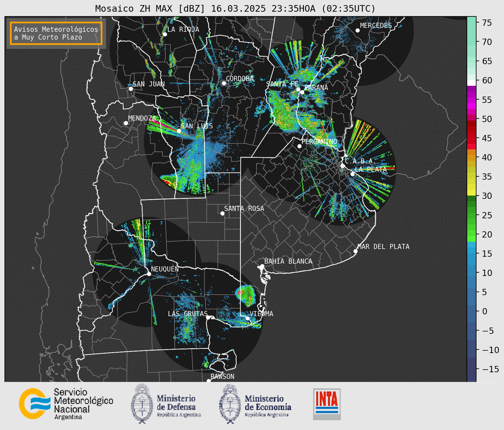
Task: Click the 50 scale label
Action: coord(487,119)
